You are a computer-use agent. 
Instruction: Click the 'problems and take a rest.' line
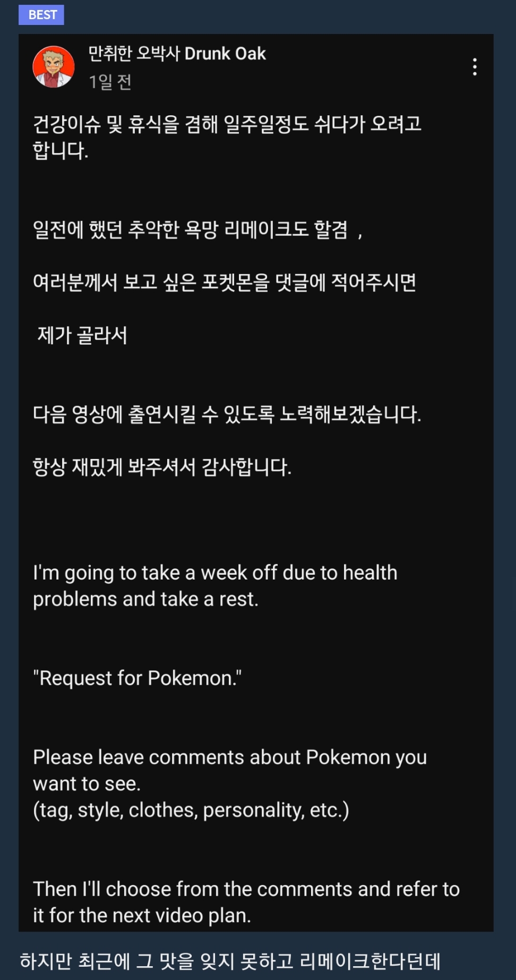pos(145,599)
